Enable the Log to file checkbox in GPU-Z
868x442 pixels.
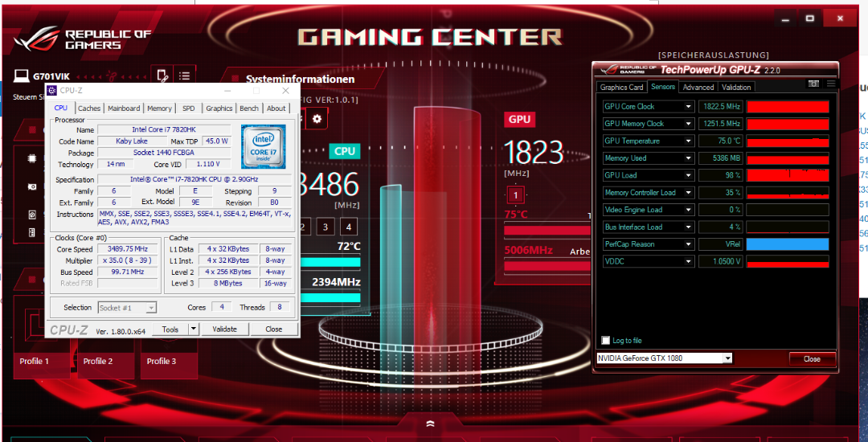(x=606, y=340)
